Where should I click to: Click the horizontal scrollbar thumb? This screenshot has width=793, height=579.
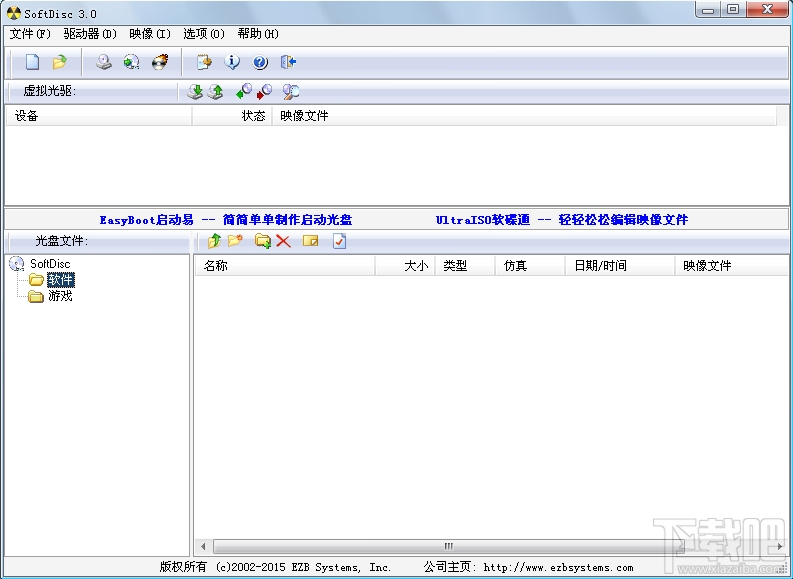pyautogui.click(x=449, y=546)
